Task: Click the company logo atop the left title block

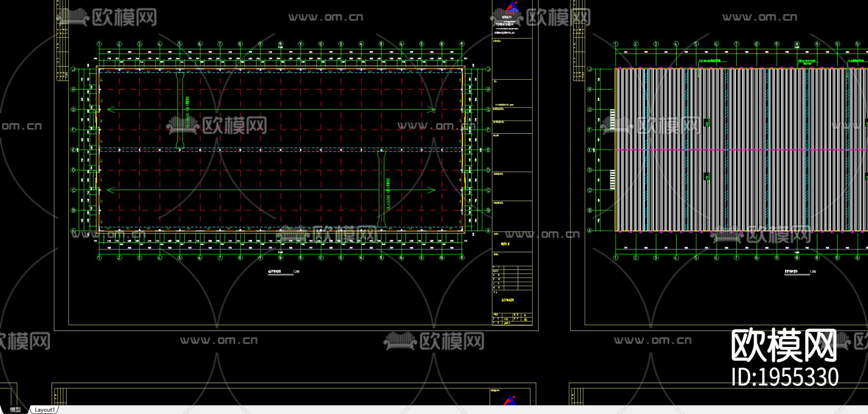Action: pos(511,8)
